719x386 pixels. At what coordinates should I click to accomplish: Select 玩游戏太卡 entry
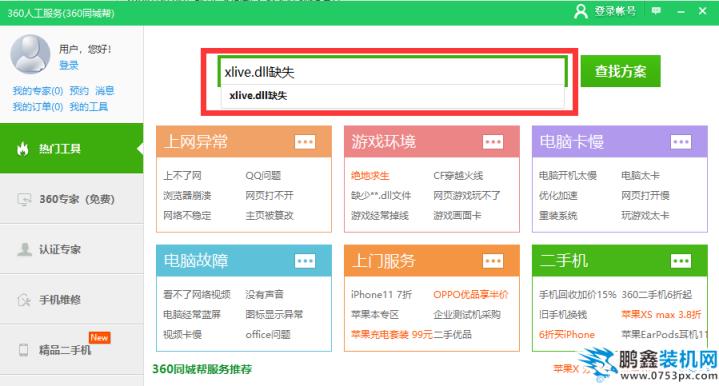click(645, 215)
